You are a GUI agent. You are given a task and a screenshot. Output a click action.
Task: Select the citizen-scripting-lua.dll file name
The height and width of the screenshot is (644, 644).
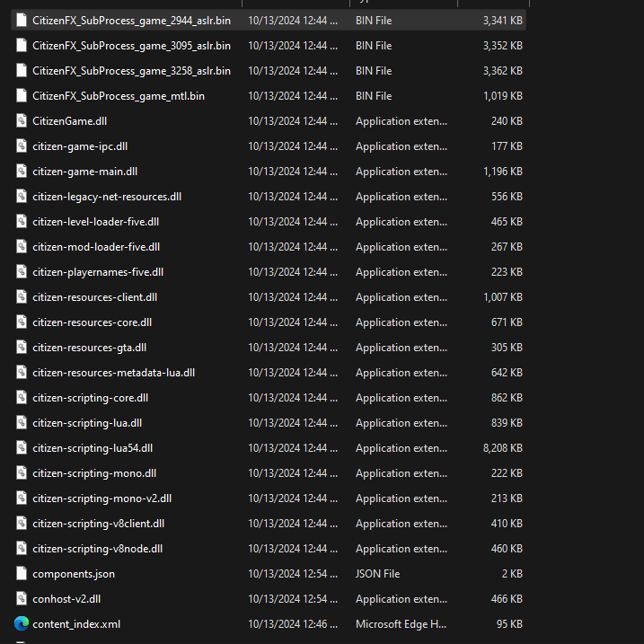pos(87,423)
